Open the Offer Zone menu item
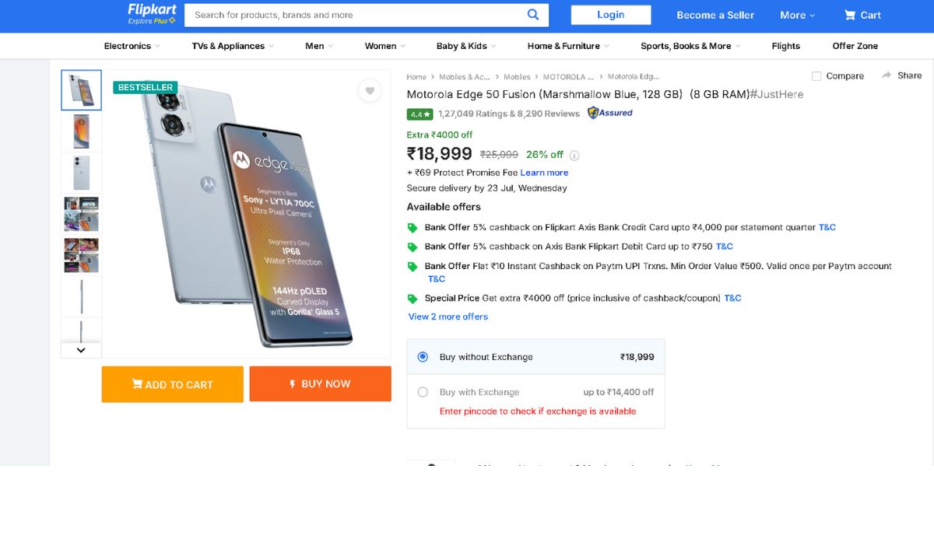This screenshot has width=934, height=560. [x=855, y=46]
